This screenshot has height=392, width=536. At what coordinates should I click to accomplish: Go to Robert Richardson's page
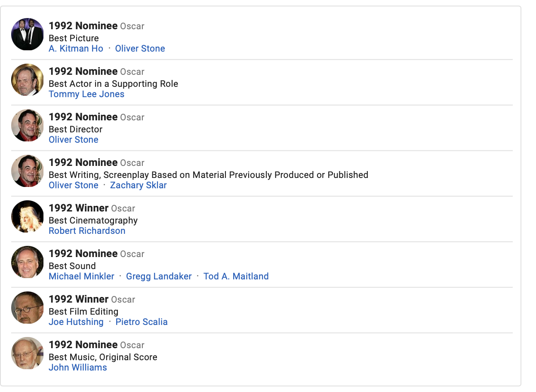[x=87, y=231]
